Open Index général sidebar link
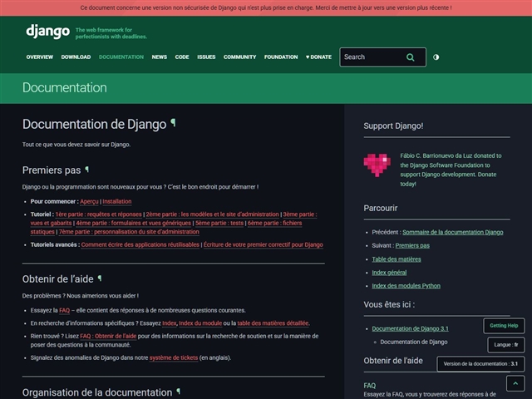Screen dimensions: 532x399 pyautogui.click(x=389, y=273)
